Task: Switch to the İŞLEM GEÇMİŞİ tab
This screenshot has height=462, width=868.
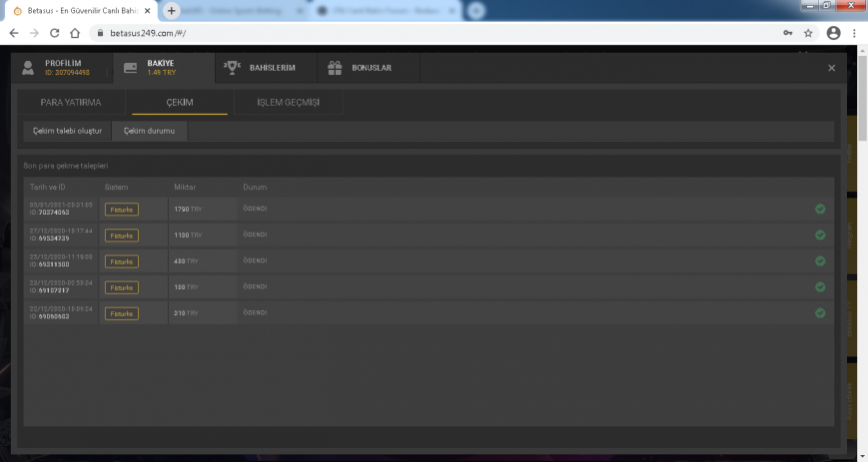Action: tap(288, 103)
